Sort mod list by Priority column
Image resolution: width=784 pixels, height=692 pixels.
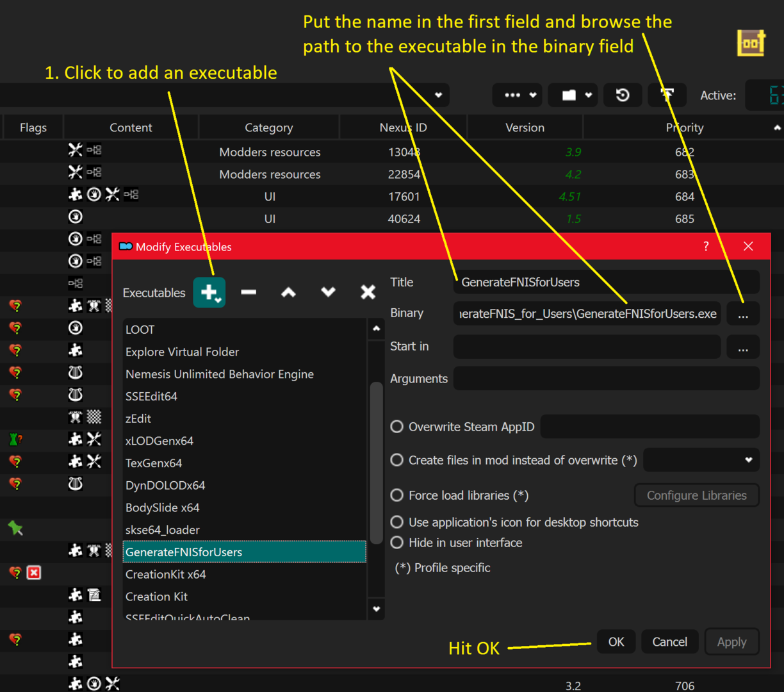coord(684,128)
